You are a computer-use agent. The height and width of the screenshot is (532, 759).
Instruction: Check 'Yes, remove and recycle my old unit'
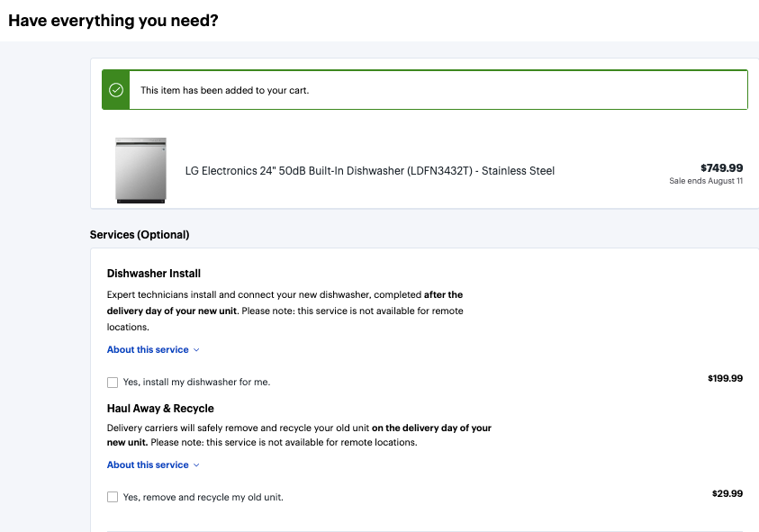pyautogui.click(x=113, y=497)
